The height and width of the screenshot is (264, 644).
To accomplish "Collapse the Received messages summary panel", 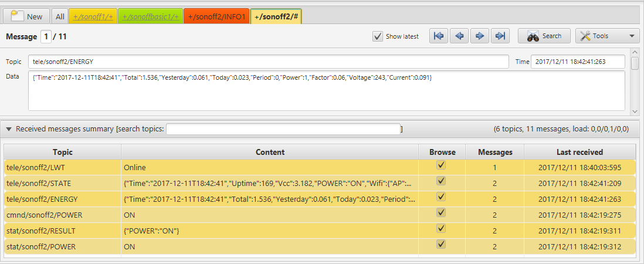I will tap(9, 129).
